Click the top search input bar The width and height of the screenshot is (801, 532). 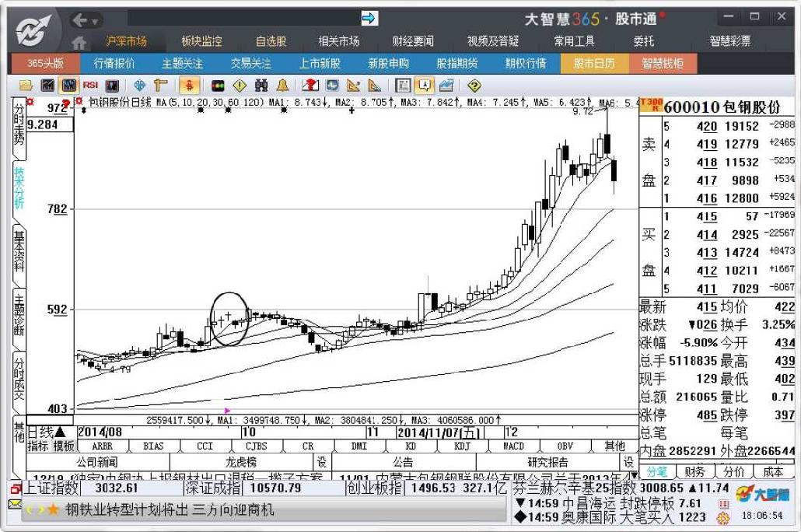(244, 19)
